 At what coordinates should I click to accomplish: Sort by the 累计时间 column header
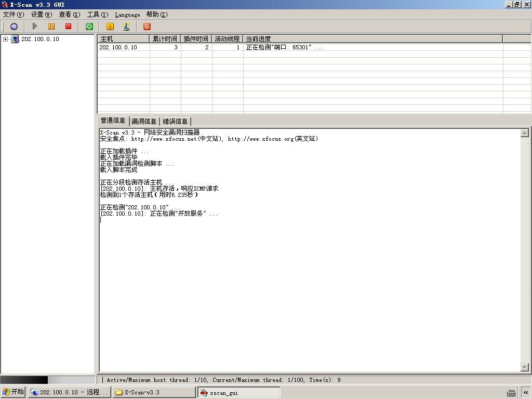tap(165, 38)
